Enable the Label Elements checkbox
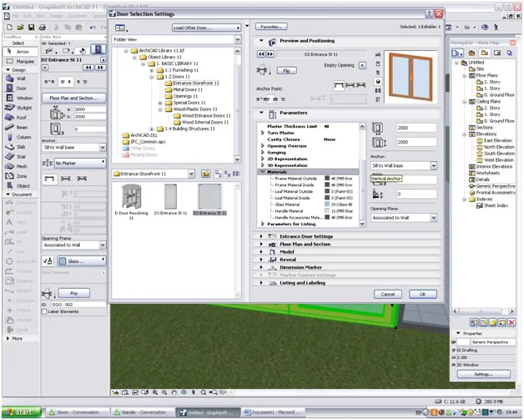 point(43,311)
